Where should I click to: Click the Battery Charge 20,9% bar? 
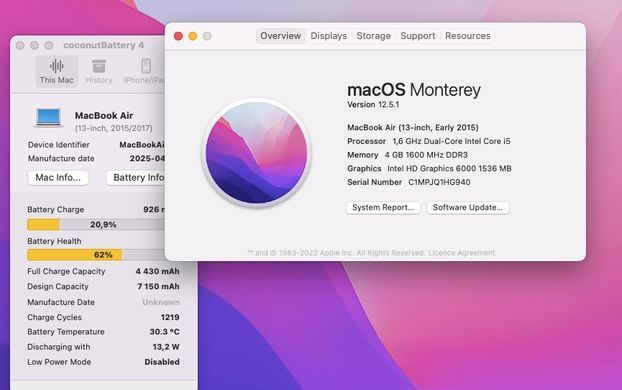pos(96,225)
